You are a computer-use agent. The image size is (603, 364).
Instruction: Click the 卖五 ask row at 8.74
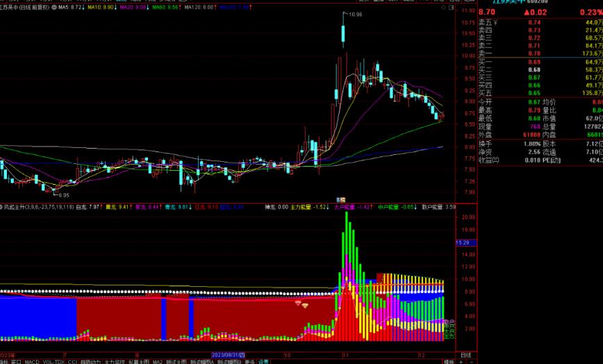(x=540, y=23)
